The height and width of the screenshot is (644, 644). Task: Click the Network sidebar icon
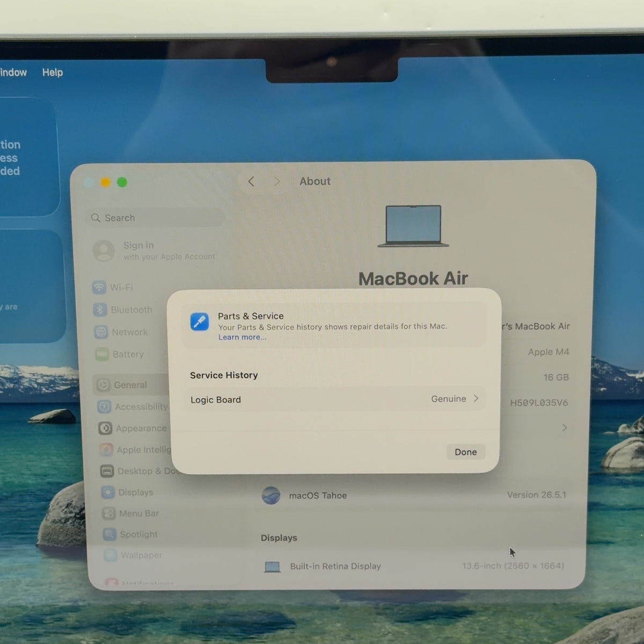pos(101,332)
